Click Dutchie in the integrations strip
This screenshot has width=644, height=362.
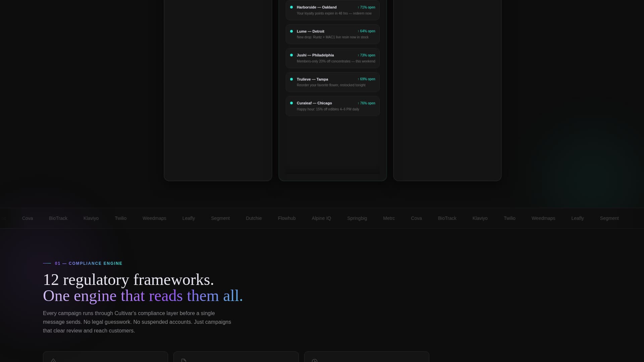click(254, 218)
